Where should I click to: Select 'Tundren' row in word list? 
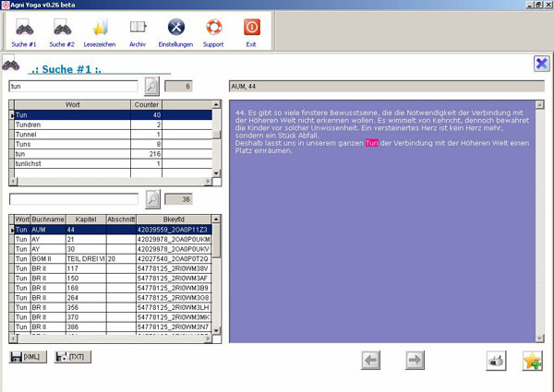coord(113,125)
